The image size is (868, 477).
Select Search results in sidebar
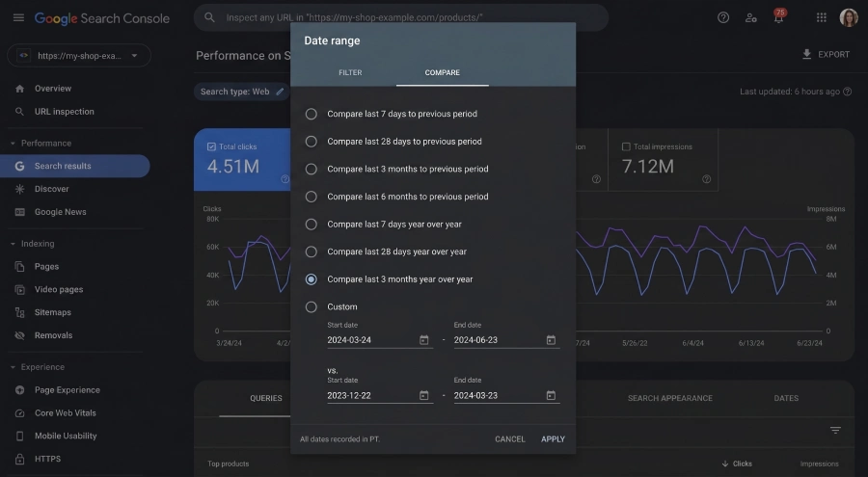pos(74,166)
